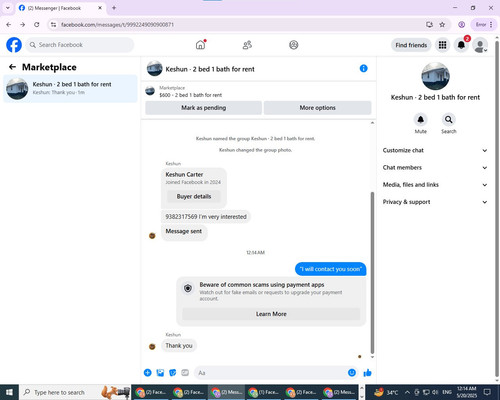Open the Windows notification center
500x400 pixels.
click(487, 392)
